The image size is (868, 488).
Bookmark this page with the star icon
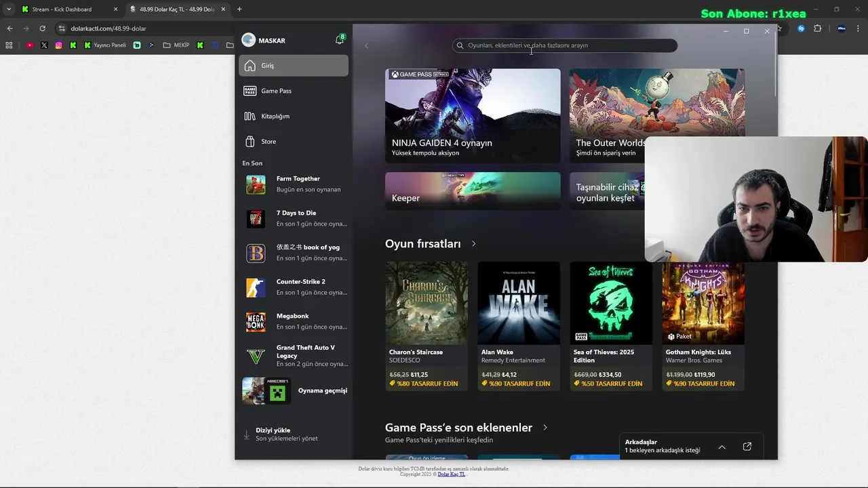tap(779, 28)
